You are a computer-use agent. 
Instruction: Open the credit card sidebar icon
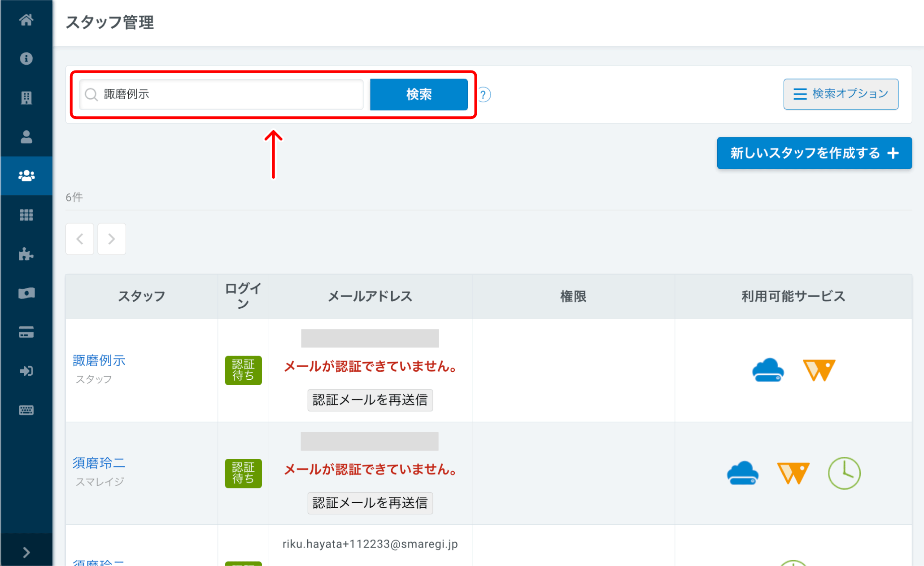tap(26, 332)
